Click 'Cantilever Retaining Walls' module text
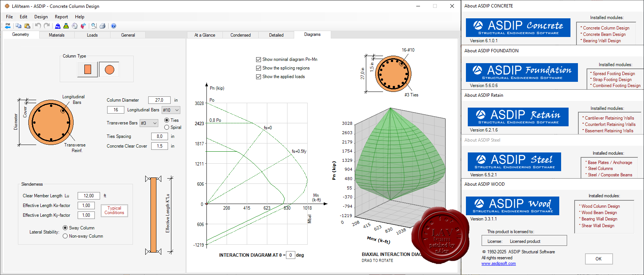The image size is (644, 275). (610, 118)
